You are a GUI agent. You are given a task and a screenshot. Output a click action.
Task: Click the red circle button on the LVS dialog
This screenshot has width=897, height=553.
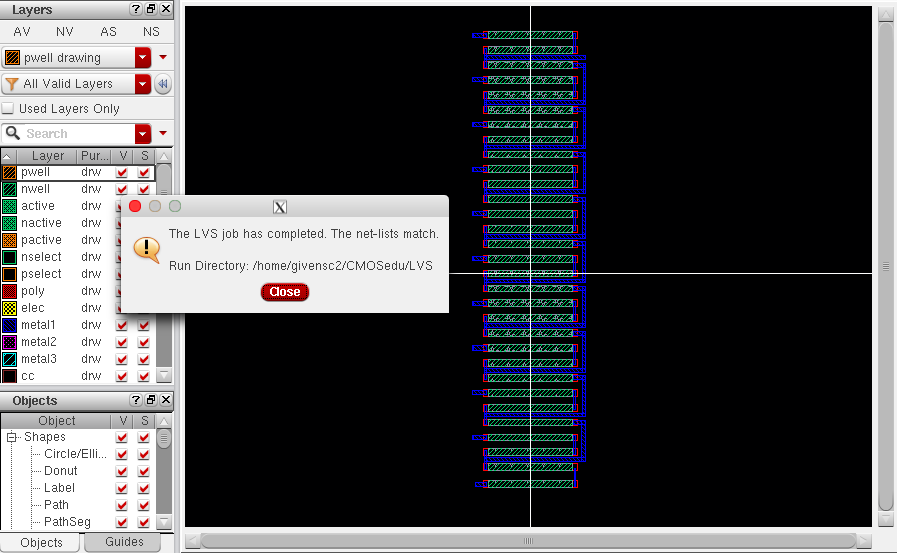click(x=135, y=206)
